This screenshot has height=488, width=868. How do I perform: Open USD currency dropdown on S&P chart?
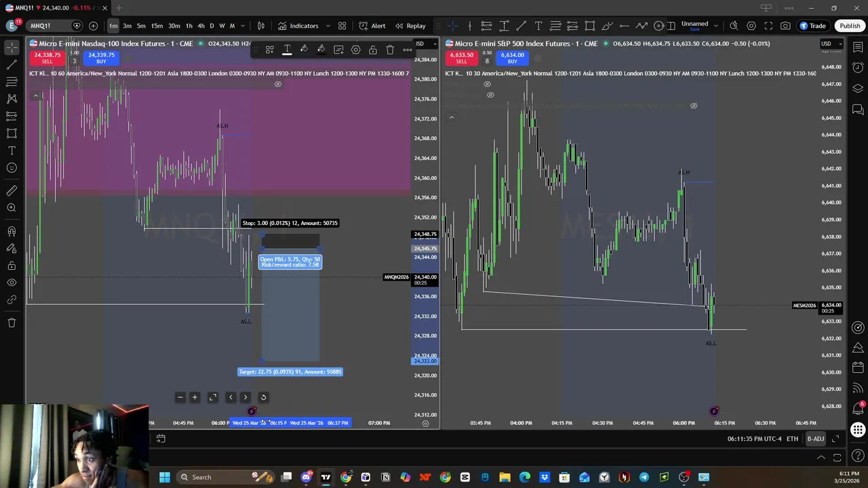coord(831,44)
